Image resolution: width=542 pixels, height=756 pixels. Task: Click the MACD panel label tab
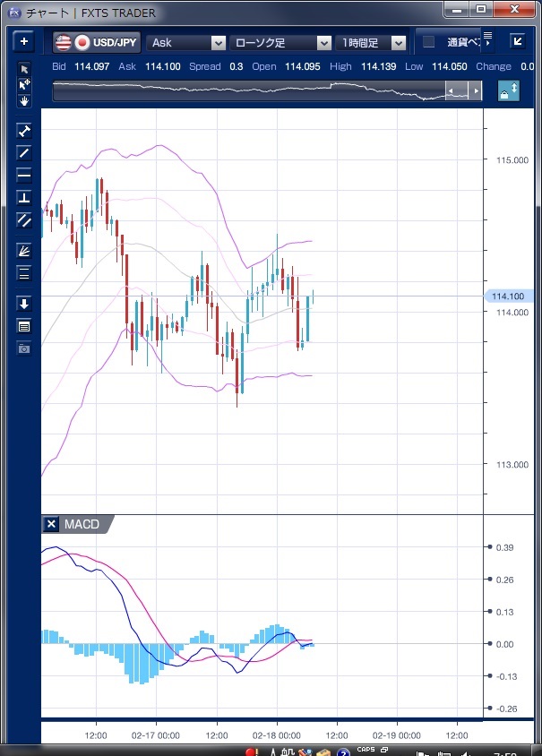pos(83,524)
